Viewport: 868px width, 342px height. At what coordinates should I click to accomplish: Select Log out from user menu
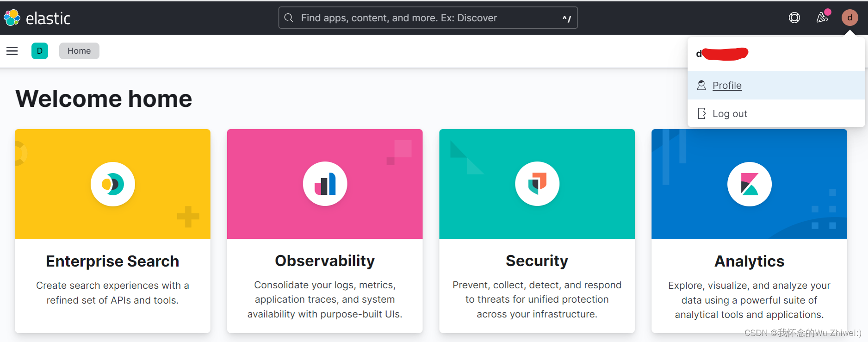(776, 113)
